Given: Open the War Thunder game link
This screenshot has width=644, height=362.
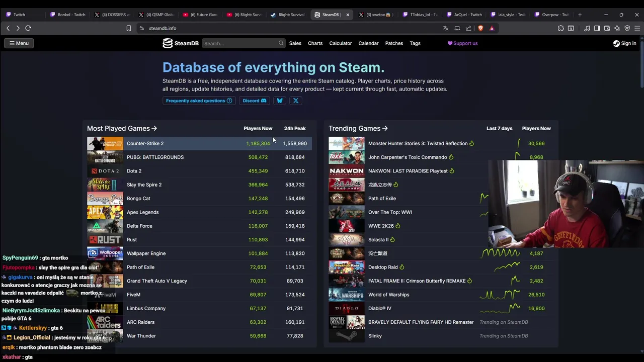Looking at the screenshot, I should [141, 336].
